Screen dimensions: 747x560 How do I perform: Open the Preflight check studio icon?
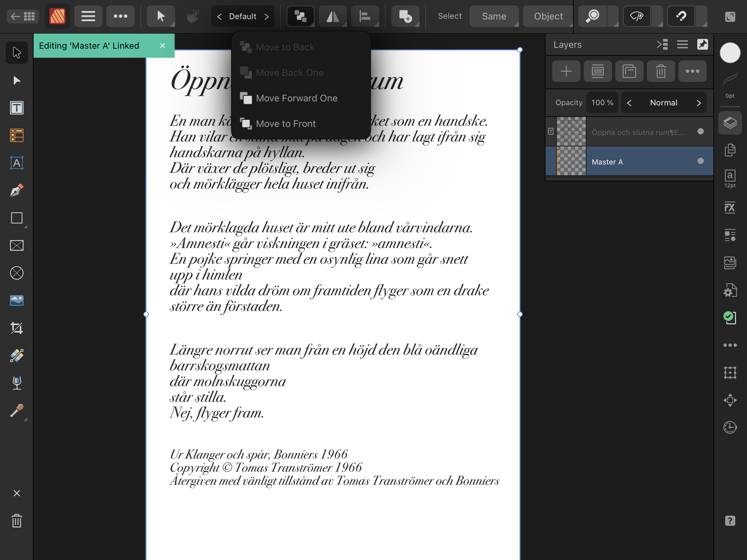pos(730,318)
